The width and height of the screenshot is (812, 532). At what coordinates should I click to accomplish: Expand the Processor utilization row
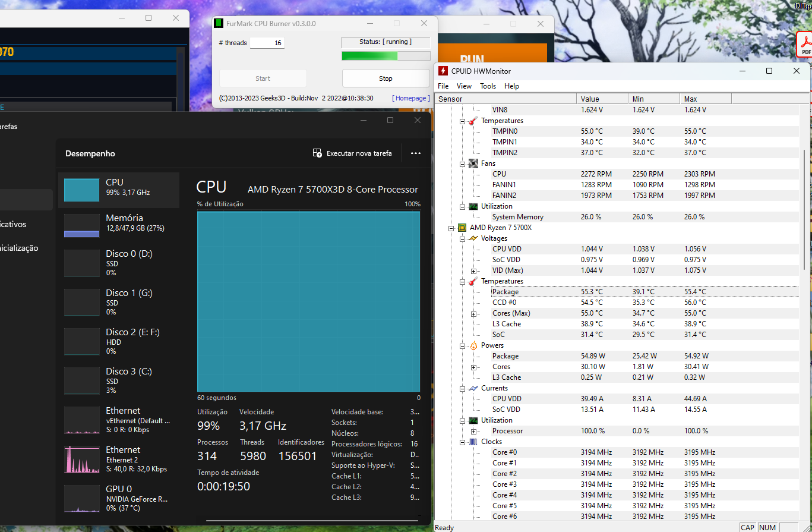[x=474, y=431]
